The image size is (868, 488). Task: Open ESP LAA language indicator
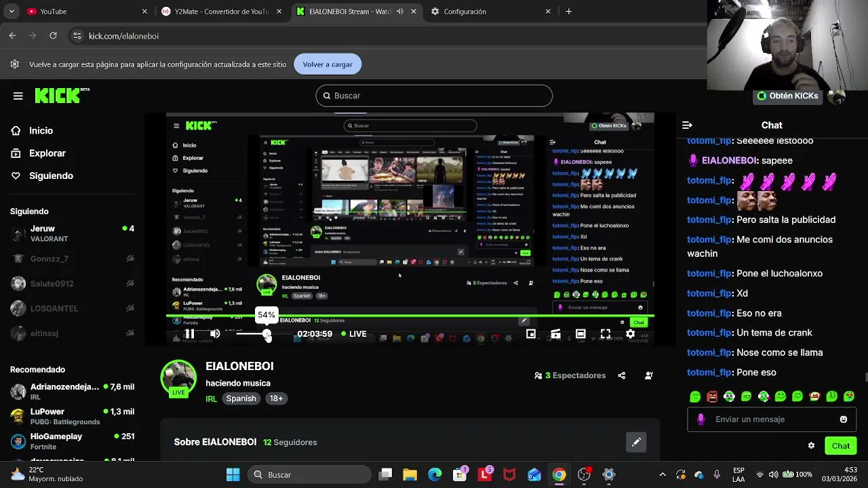click(x=738, y=474)
